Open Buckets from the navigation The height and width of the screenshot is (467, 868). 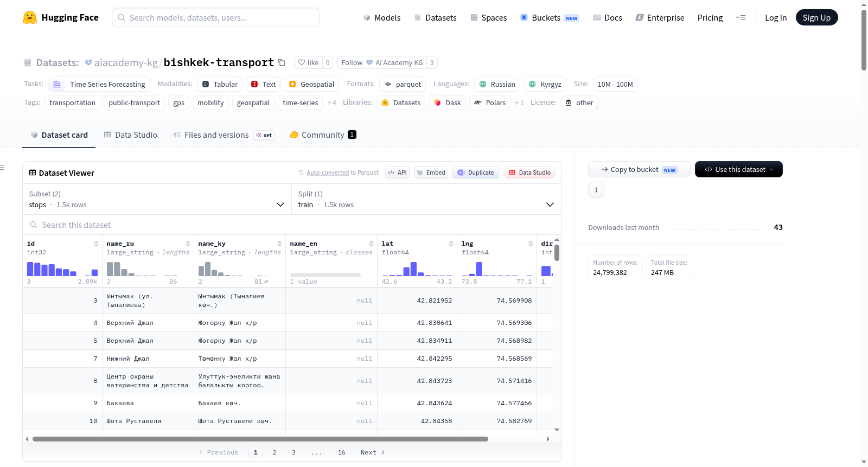click(550, 17)
